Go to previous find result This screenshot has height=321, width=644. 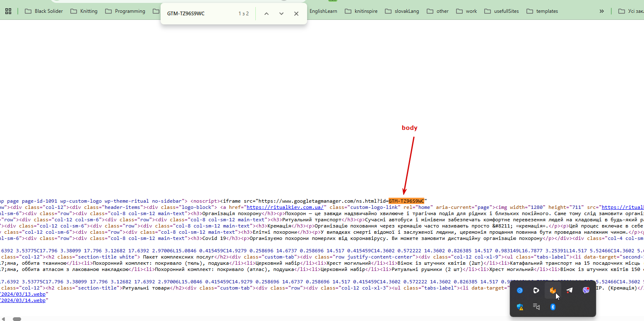pyautogui.click(x=267, y=14)
